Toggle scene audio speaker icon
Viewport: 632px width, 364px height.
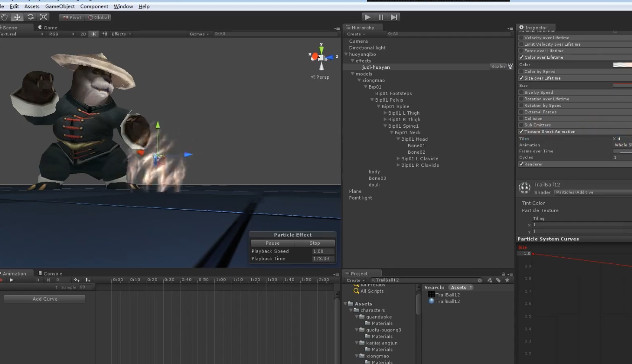(x=104, y=34)
